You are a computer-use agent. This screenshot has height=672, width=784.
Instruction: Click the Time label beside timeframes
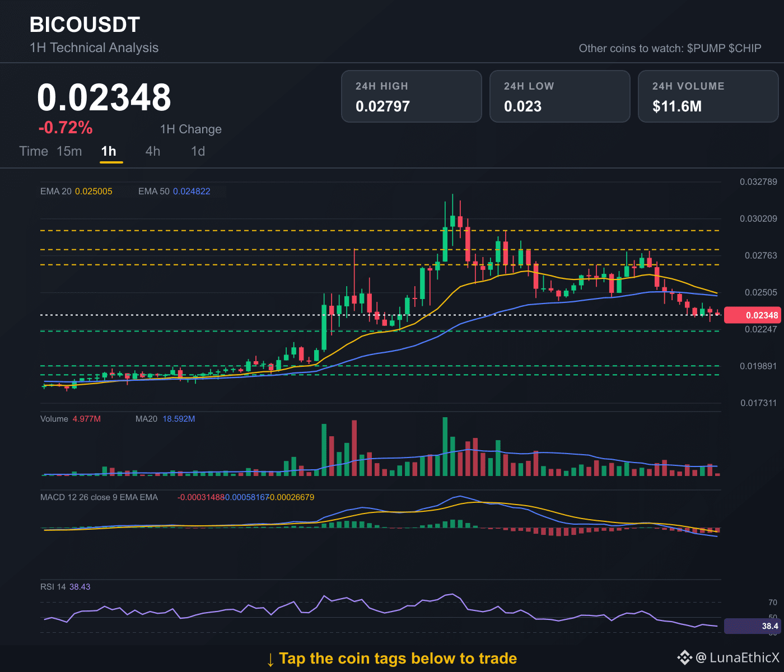click(x=34, y=151)
